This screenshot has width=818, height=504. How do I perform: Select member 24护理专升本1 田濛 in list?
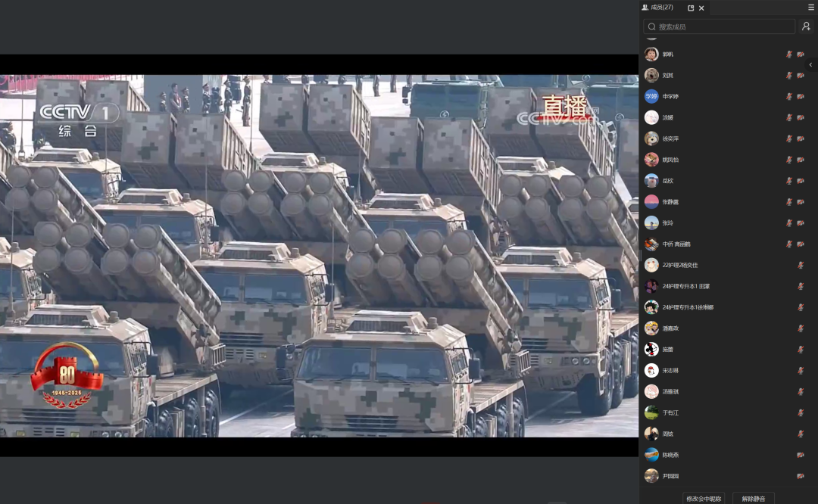pyautogui.click(x=688, y=286)
